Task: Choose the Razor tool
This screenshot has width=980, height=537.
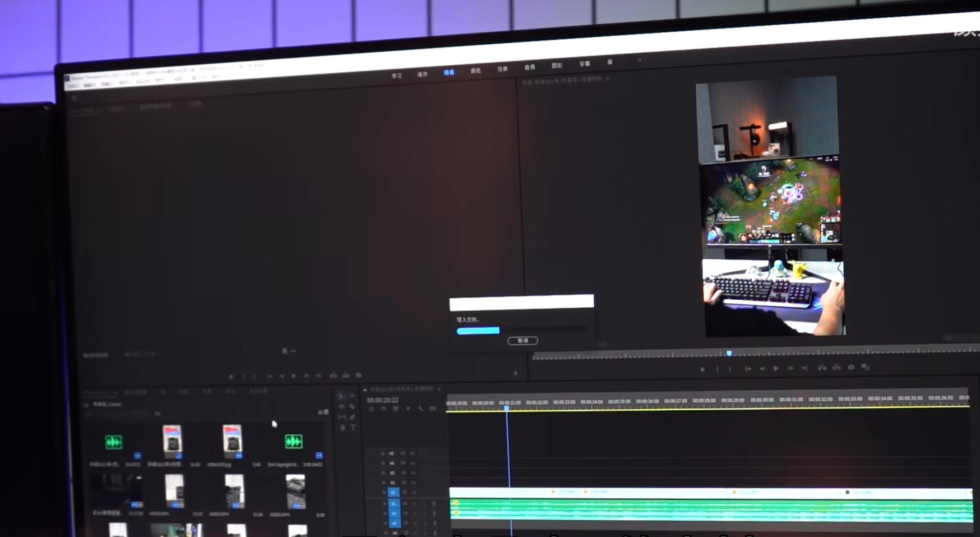Action: [352, 406]
